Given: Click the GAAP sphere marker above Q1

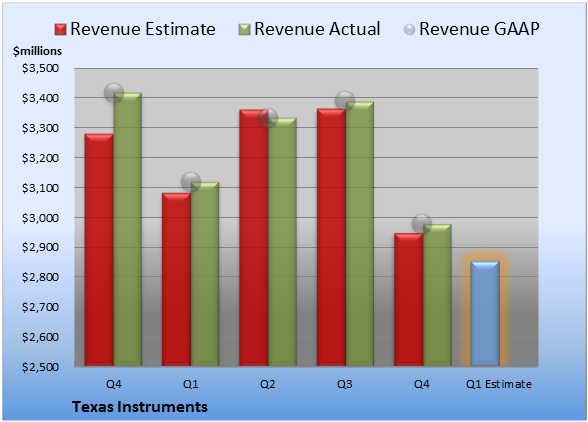Looking at the screenshot, I should pyautogui.click(x=191, y=182).
